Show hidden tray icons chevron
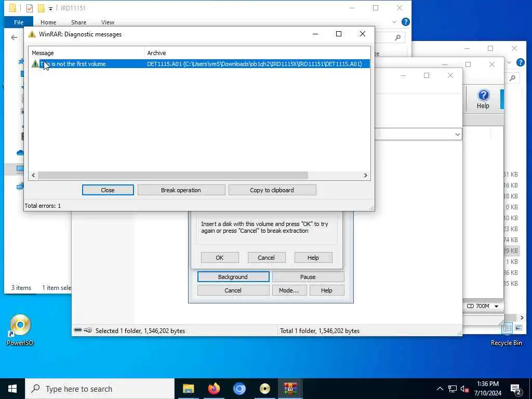The image size is (532, 399). coord(440,389)
